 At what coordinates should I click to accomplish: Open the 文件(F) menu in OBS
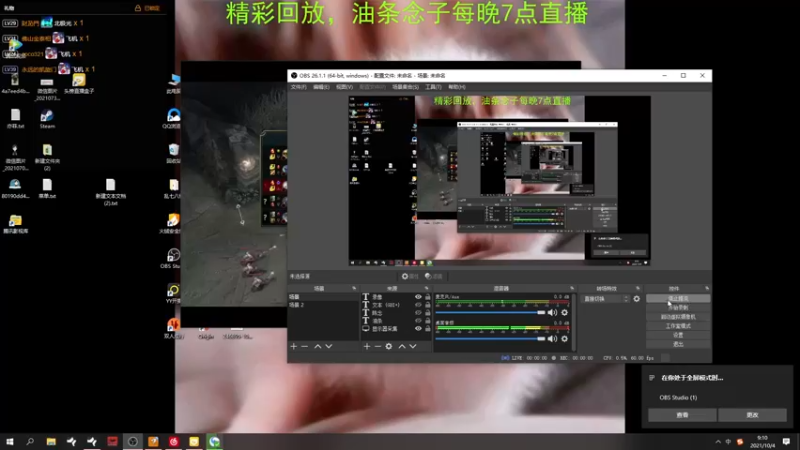click(298, 87)
